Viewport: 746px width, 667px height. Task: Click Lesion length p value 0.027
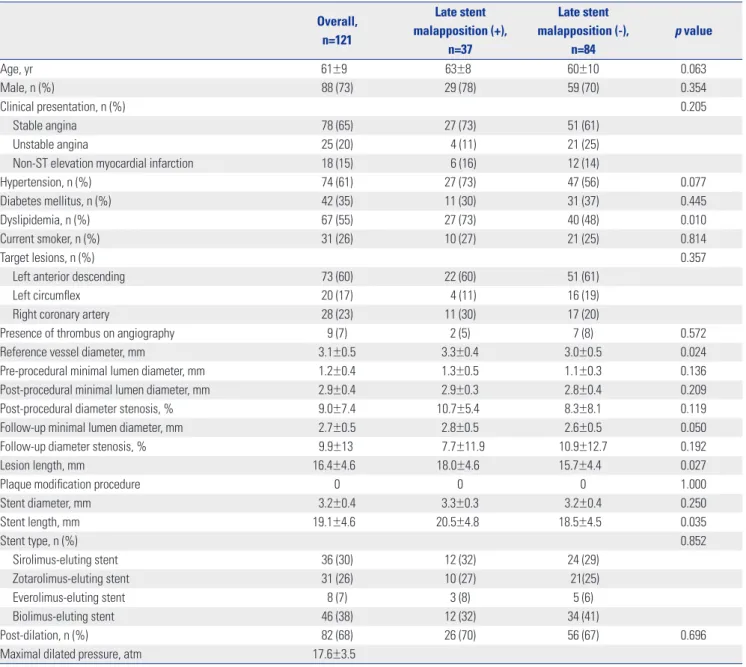tap(693, 465)
